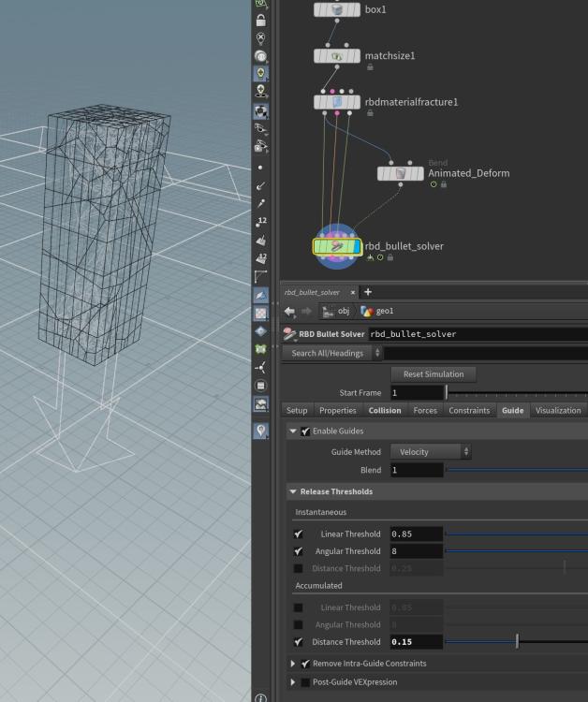Toggle Remove Intra-Guide Constraints checkbox
The width and height of the screenshot is (588, 702).
(305, 664)
